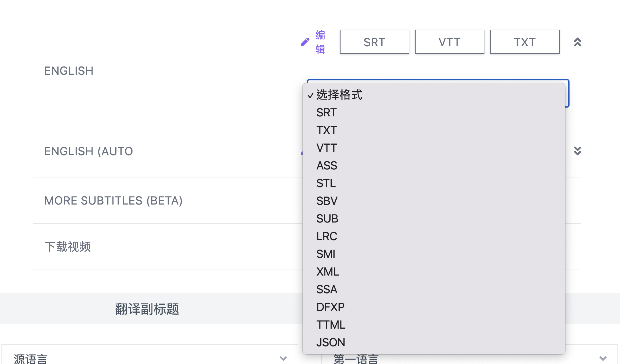Click the TXT download button
This screenshot has width=620, height=364.
524,42
